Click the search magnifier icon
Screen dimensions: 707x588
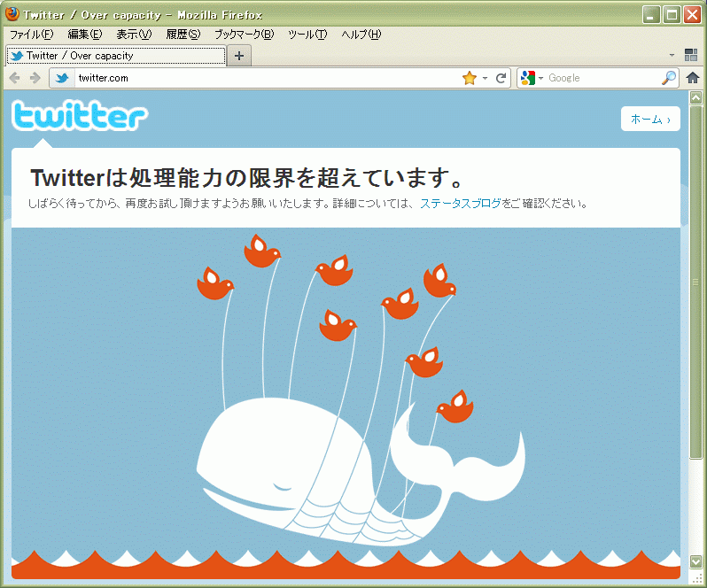(x=669, y=78)
